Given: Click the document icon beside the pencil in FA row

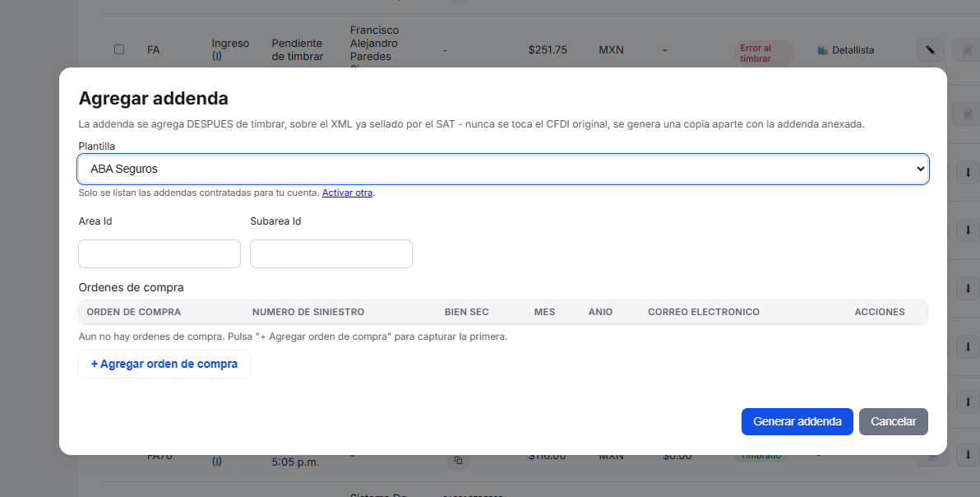Looking at the screenshot, I should (x=967, y=50).
